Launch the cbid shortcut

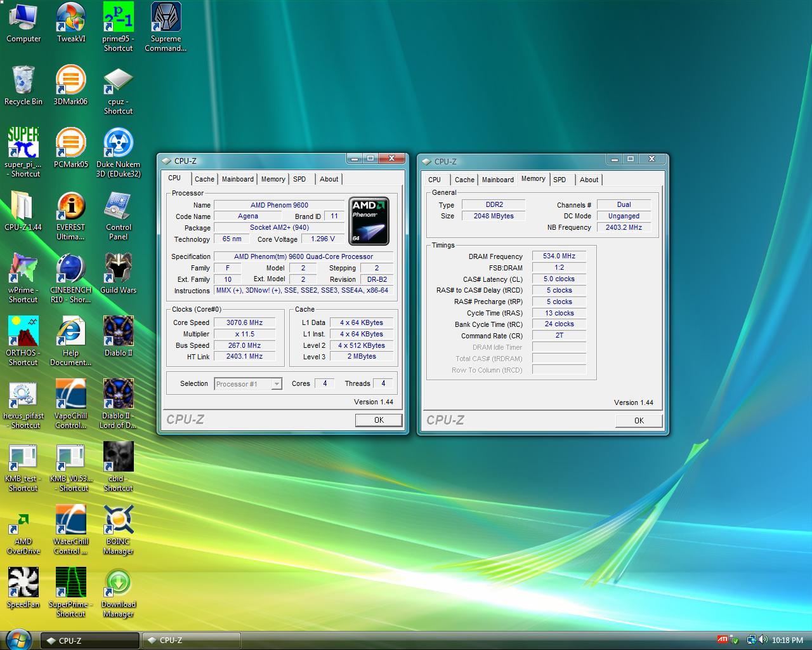[118, 467]
